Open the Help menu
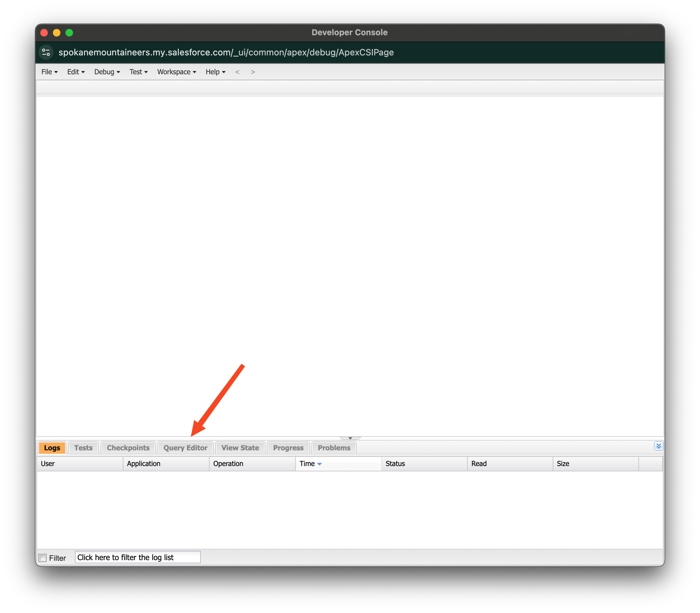This screenshot has width=700, height=613. tap(215, 72)
